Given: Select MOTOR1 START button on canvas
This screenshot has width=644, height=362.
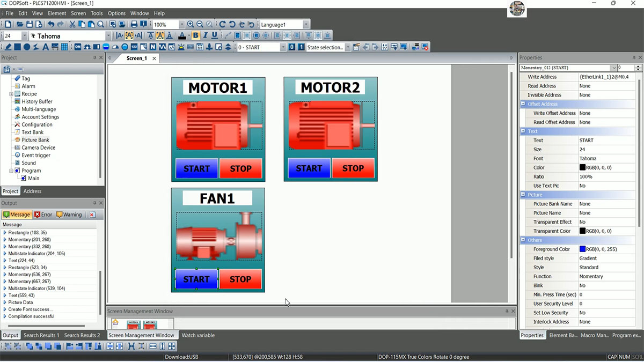Looking at the screenshot, I should coord(196,168).
